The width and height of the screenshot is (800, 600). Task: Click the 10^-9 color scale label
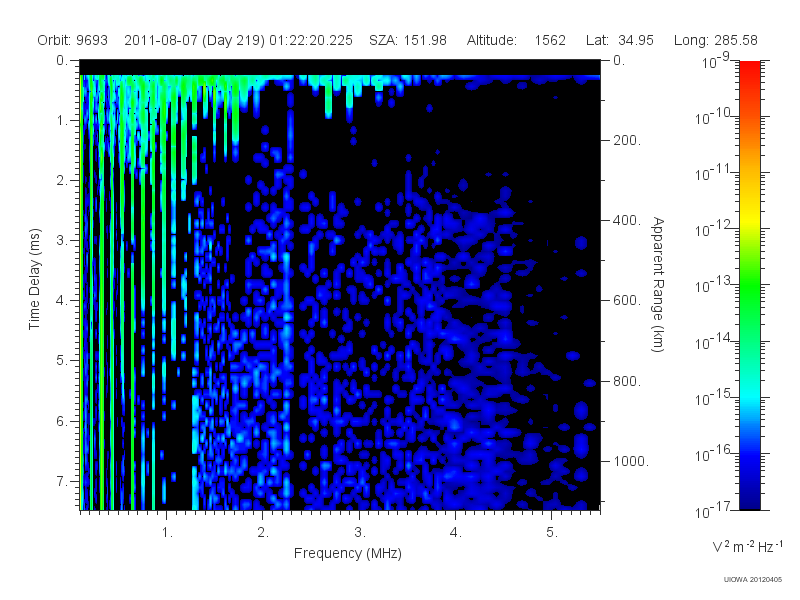point(716,60)
